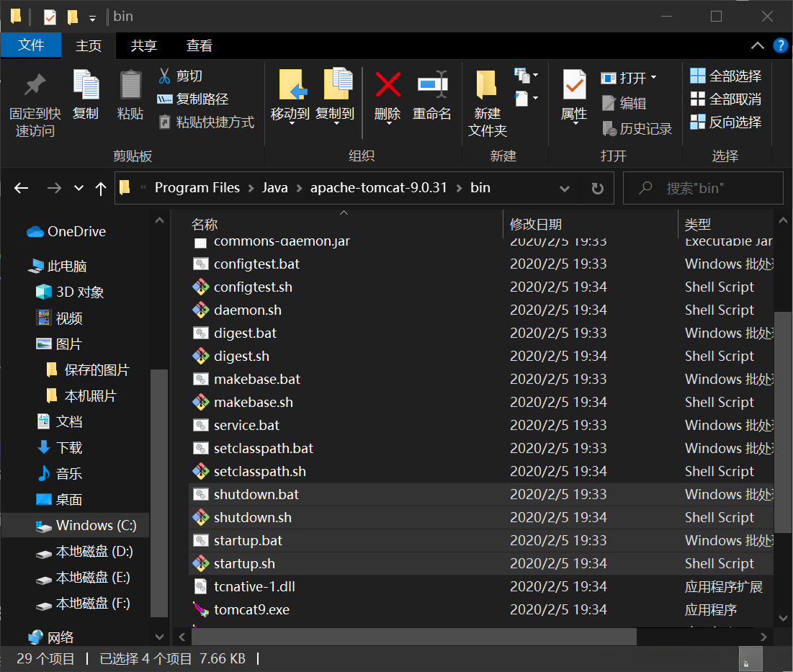Open the File (文件) tab
Viewport: 793px width, 672px height.
coord(31,45)
